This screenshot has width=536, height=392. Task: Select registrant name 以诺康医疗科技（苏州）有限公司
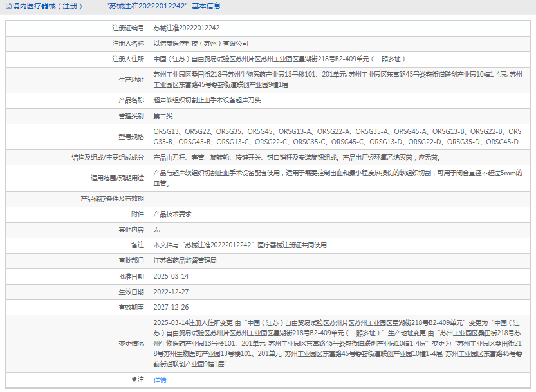click(x=201, y=43)
